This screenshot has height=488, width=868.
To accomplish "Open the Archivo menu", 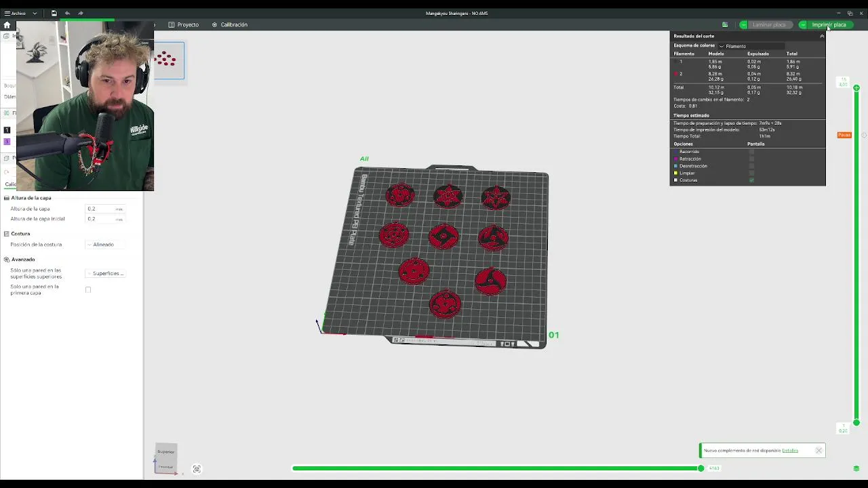I will pos(15,13).
